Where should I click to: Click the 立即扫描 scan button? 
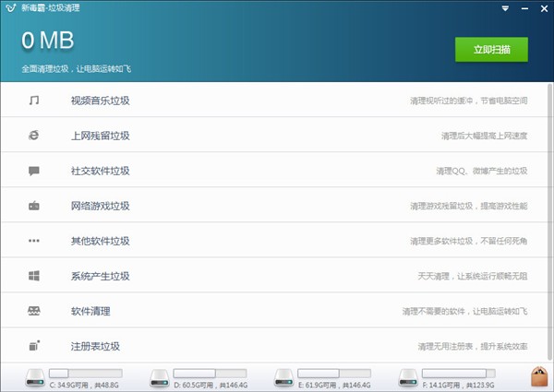point(490,49)
